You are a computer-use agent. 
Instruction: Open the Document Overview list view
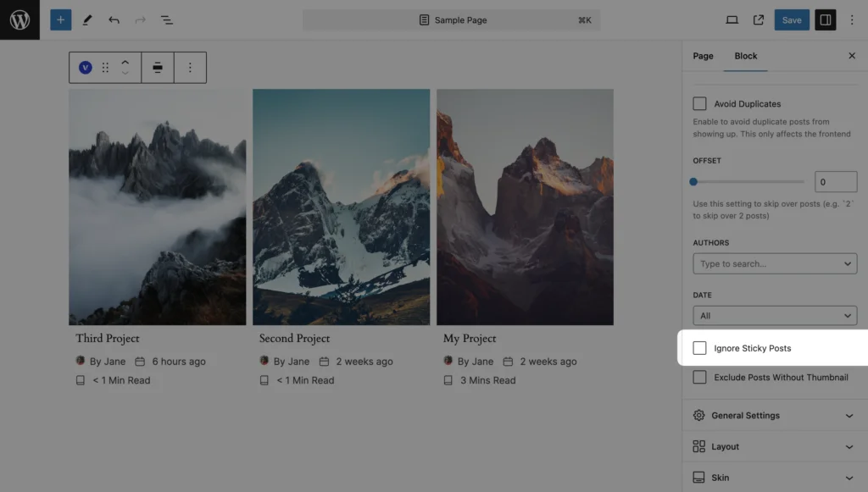(167, 20)
